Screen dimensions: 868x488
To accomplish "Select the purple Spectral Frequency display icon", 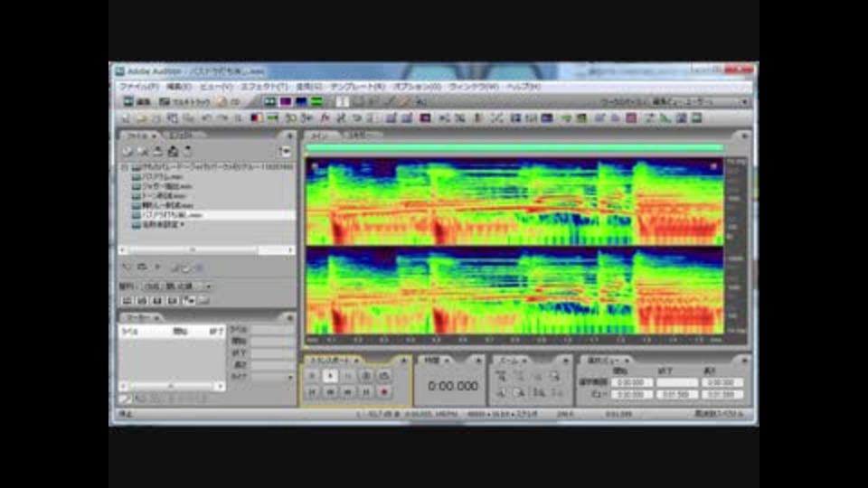I will coord(286,102).
